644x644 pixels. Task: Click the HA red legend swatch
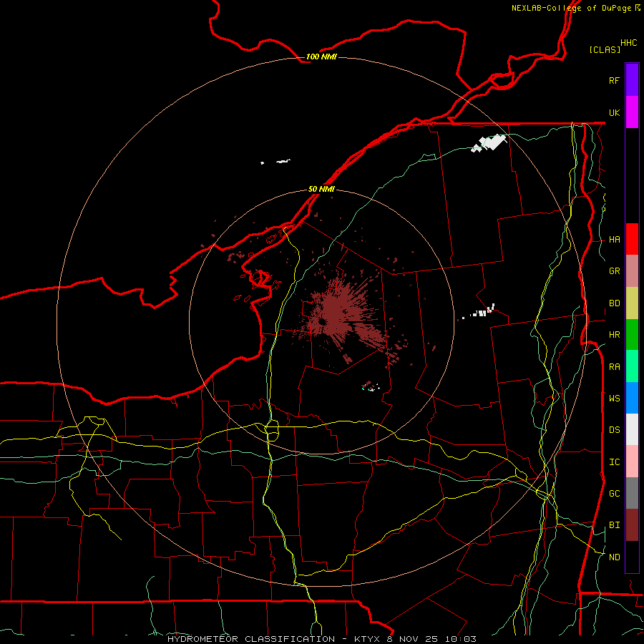point(632,239)
